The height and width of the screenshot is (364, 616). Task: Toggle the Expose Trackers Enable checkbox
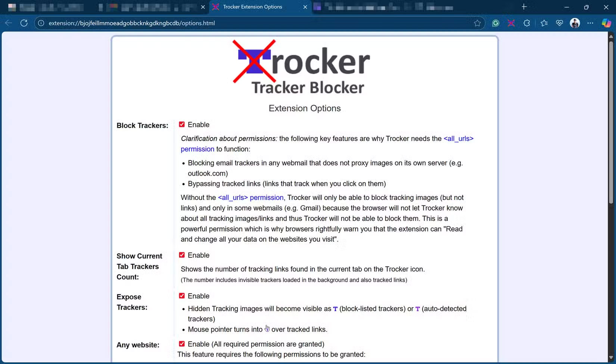click(x=182, y=295)
